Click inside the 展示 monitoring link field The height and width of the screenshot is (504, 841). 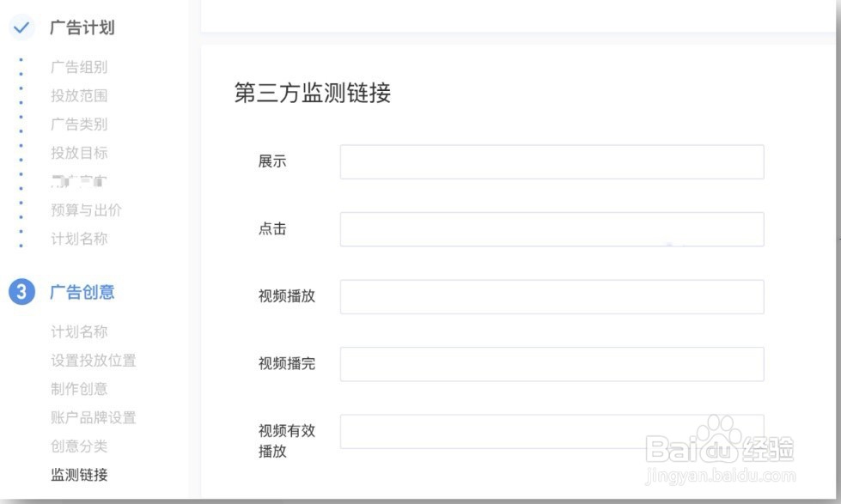click(x=550, y=161)
